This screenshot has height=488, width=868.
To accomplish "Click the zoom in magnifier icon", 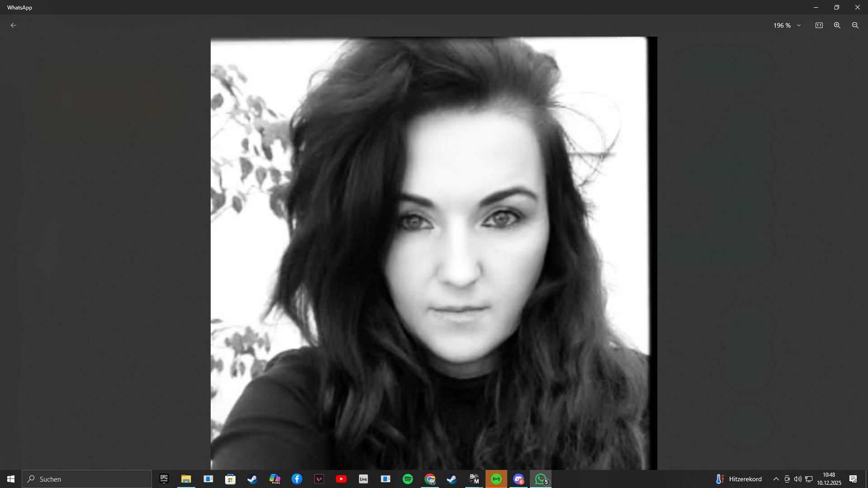I will [837, 25].
